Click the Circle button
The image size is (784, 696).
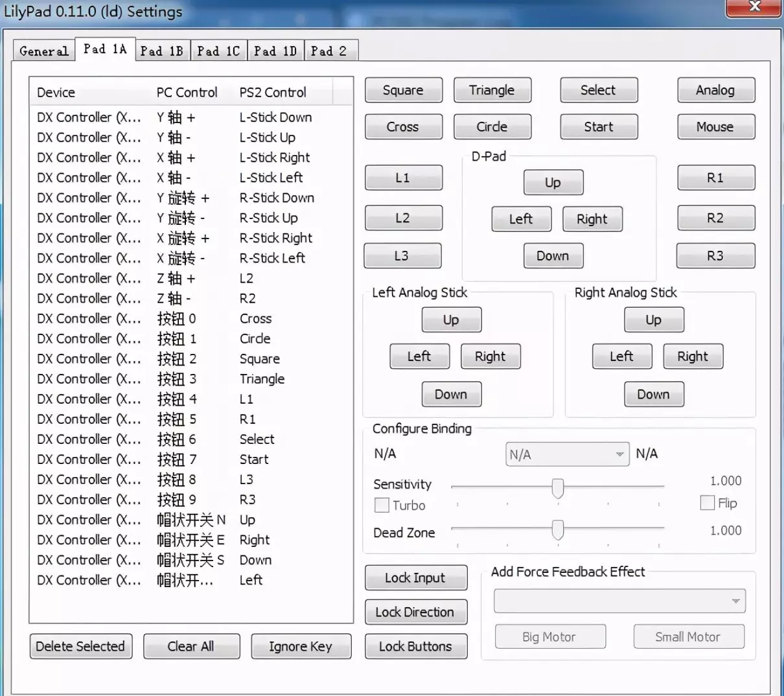coord(492,127)
